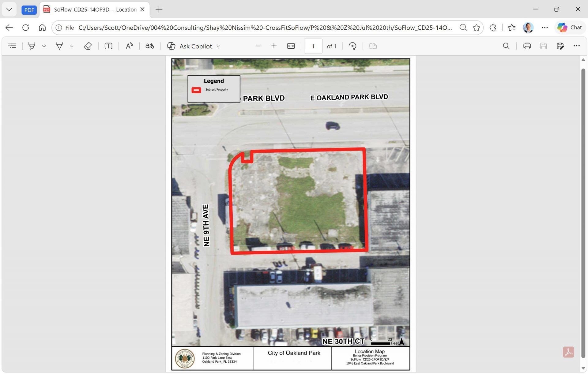Open browser Settings and more menu
Image resolution: width=588 pixels, height=374 pixels.
tap(545, 28)
